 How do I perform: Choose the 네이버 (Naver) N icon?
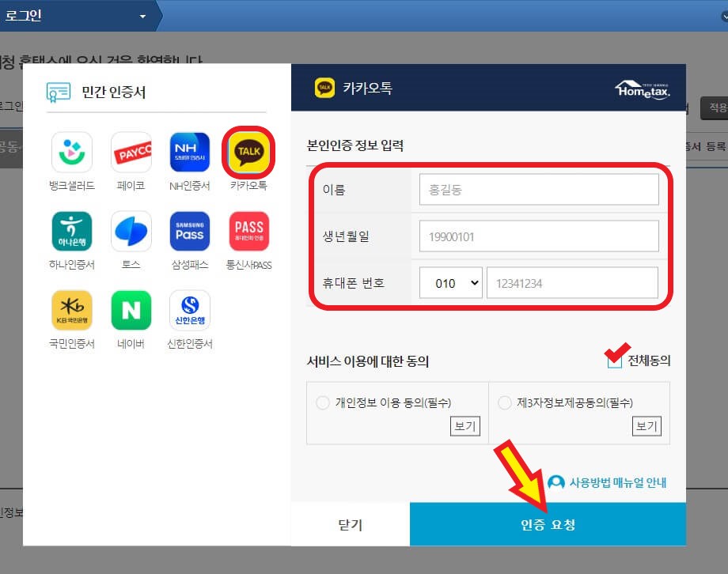(x=131, y=310)
